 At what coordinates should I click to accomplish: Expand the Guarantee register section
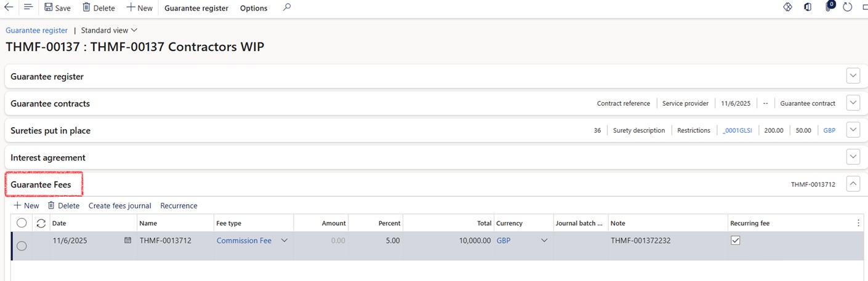pyautogui.click(x=853, y=76)
